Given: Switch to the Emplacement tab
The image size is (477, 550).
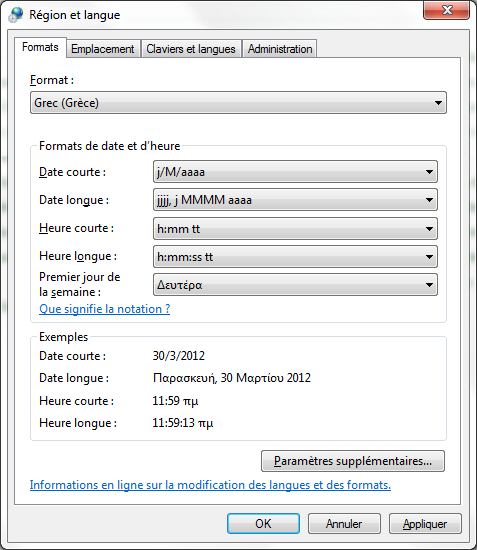Looking at the screenshot, I should 103,49.
